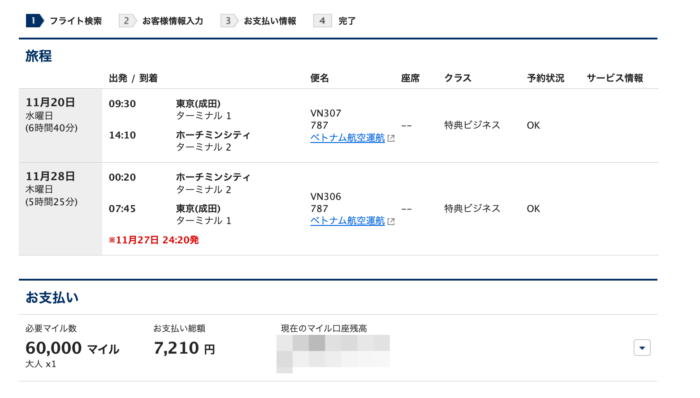
Task: Select the お支払い情報 step label
Action: click(x=270, y=21)
